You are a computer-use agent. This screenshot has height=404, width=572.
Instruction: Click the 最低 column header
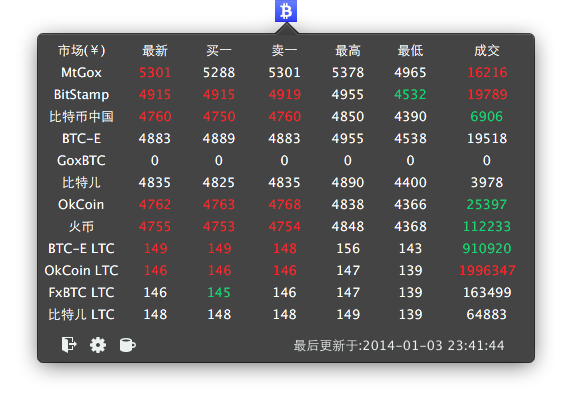pos(410,50)
